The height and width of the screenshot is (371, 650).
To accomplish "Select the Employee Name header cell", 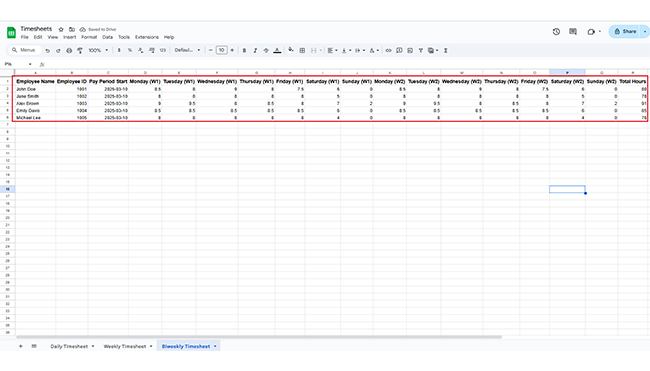I will 35,82.
